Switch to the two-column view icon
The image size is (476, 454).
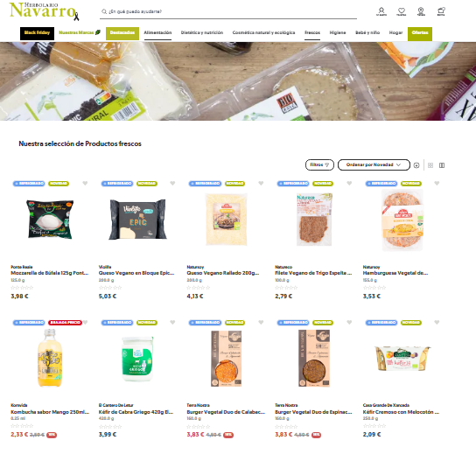pos(442,165)
